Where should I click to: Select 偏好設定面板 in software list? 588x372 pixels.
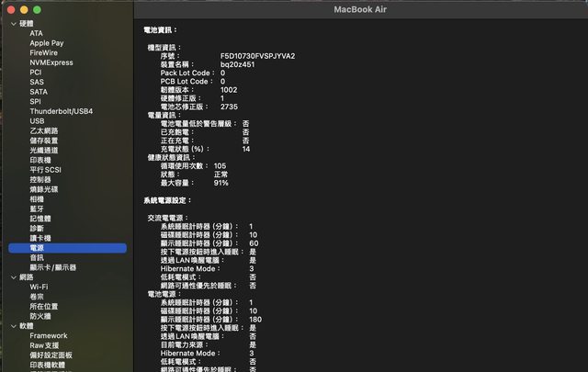pos(51,355)
